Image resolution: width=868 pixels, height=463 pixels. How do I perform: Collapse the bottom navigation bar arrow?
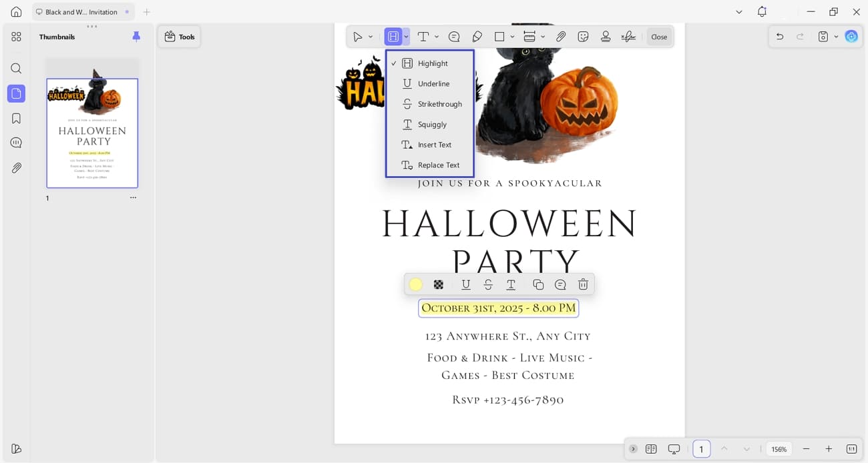coord(633,449)
